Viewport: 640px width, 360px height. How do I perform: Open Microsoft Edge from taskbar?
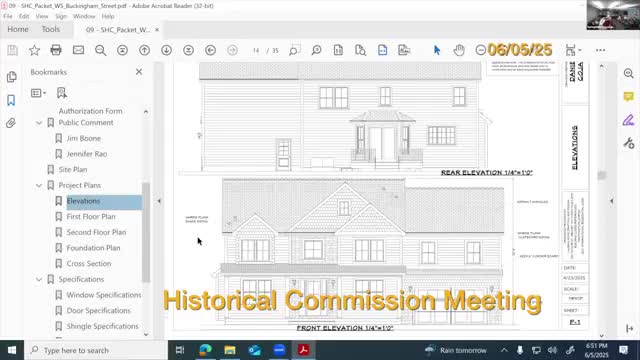[x=205, y=350]
